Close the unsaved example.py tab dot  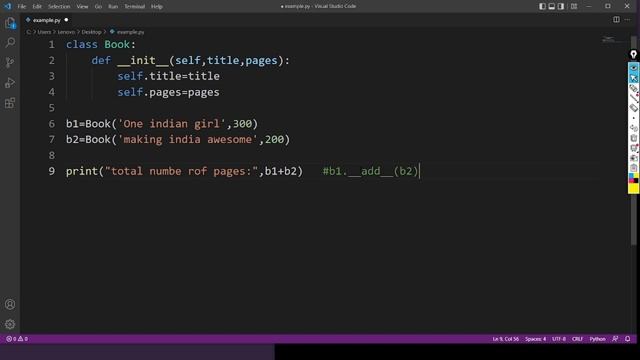[x=66, y=20]
